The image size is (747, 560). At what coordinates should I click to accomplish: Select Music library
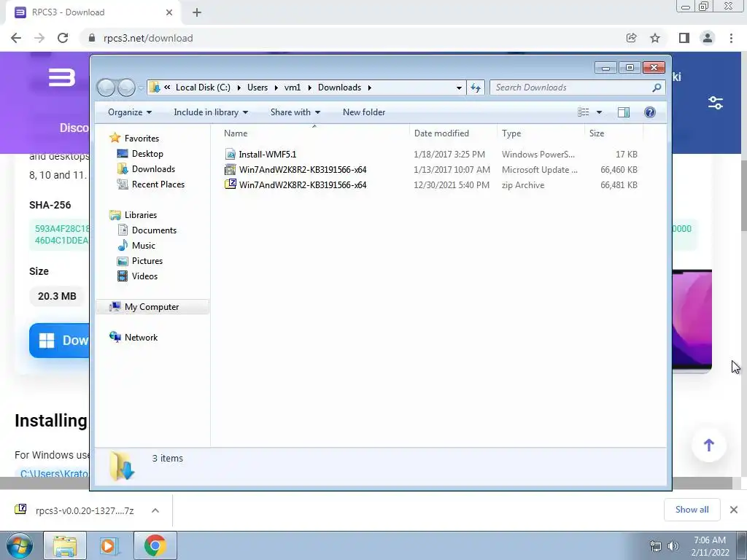[144, 245]
